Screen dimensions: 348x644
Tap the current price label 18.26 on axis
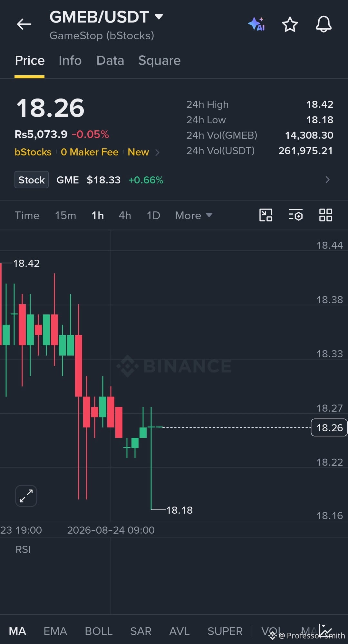329,427
